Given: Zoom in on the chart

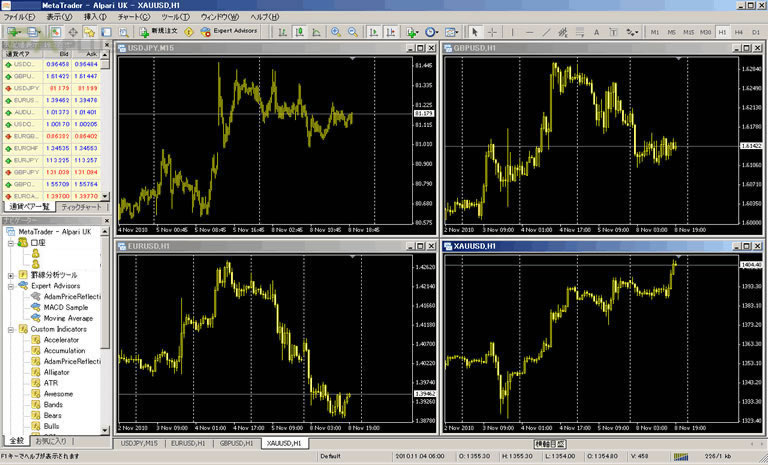Looking at the screenshot, I should [x=336, y=32].
